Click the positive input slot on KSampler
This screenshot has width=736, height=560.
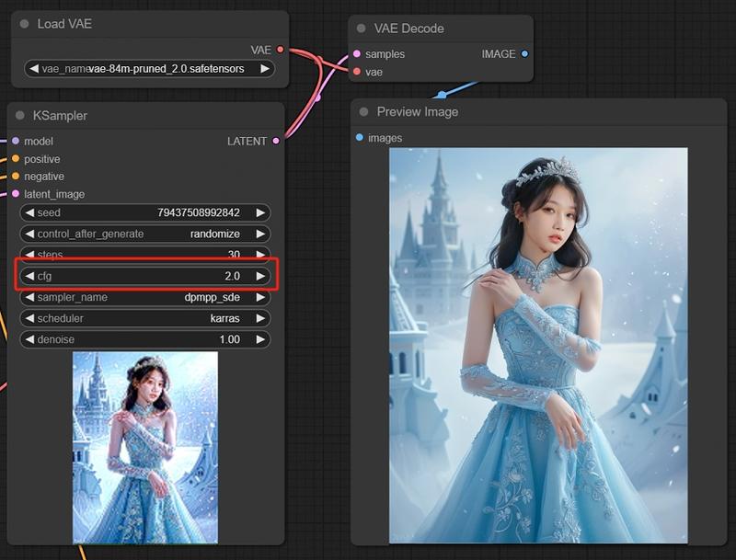[14, 159]
